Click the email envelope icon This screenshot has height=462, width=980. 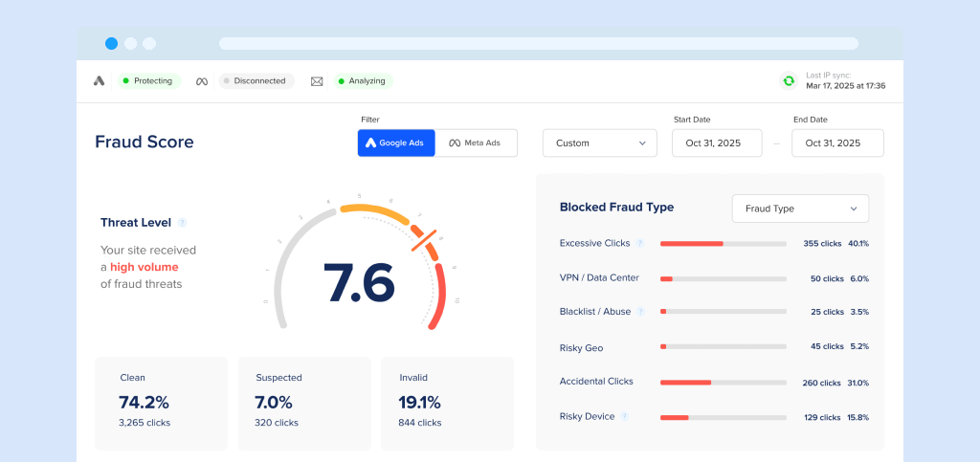pos(317,81)
